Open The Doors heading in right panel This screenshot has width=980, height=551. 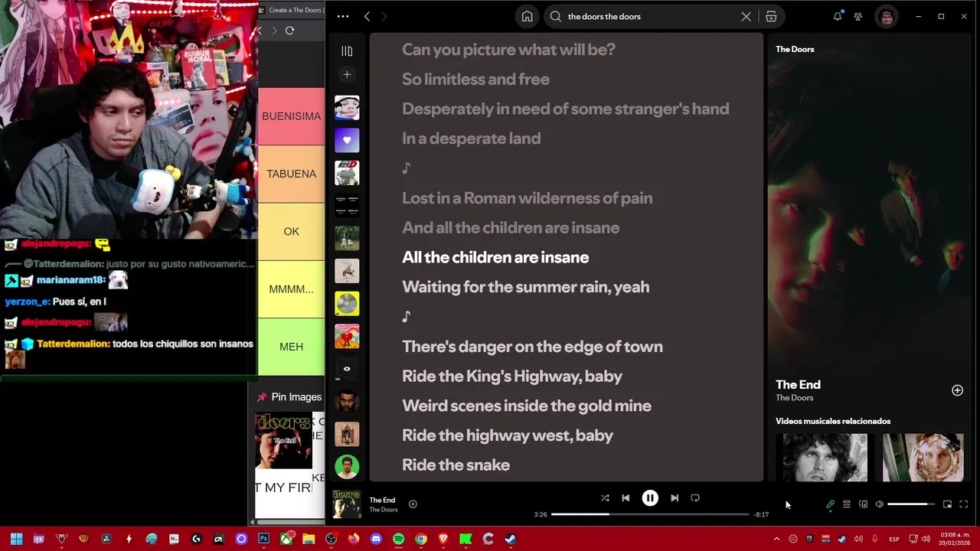click(795, 49)
